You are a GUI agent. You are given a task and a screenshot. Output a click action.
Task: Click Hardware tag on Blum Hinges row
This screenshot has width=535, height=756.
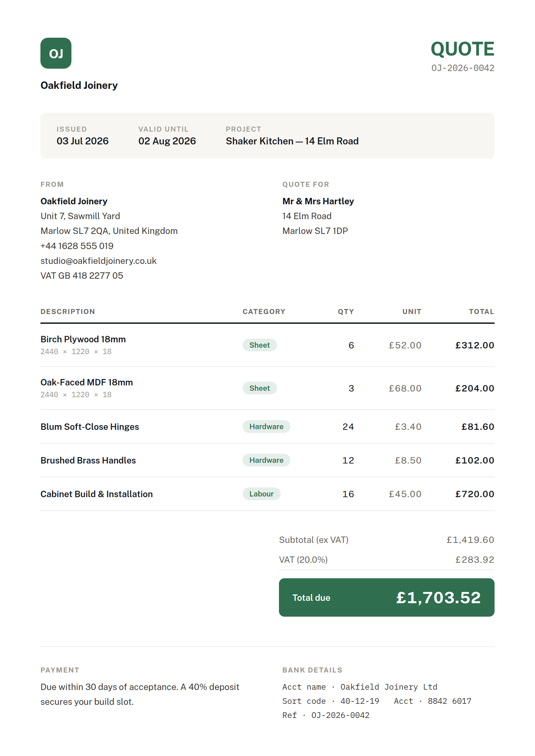pos(266,426)
